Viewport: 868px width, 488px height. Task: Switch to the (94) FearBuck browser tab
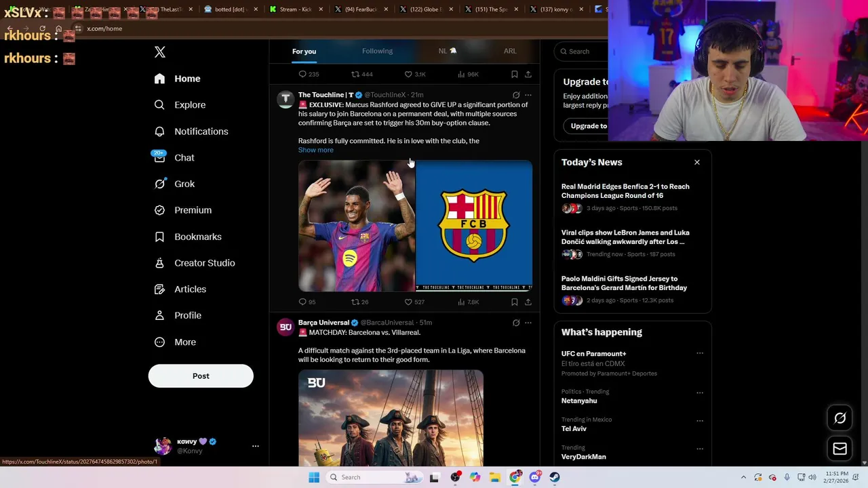pos(363,9)
